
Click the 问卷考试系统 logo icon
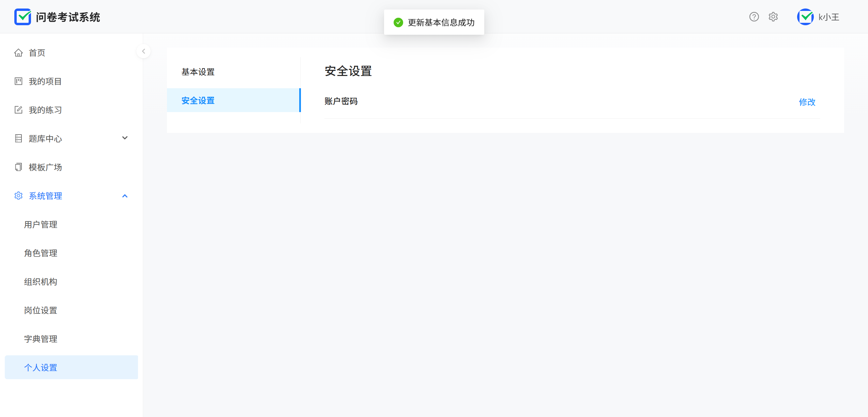click(x=22, y=17)
